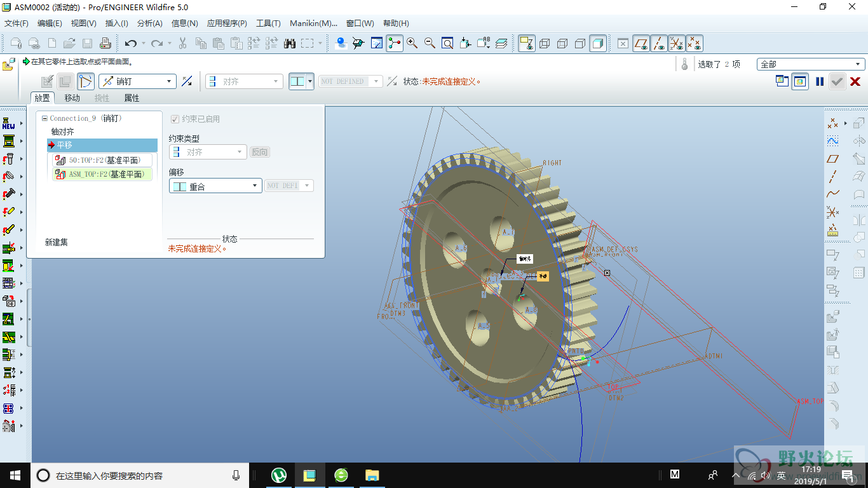This screenshot has height=488, width=868.
Task: Select Hidden Line display style icon
Action: point(562,43)
